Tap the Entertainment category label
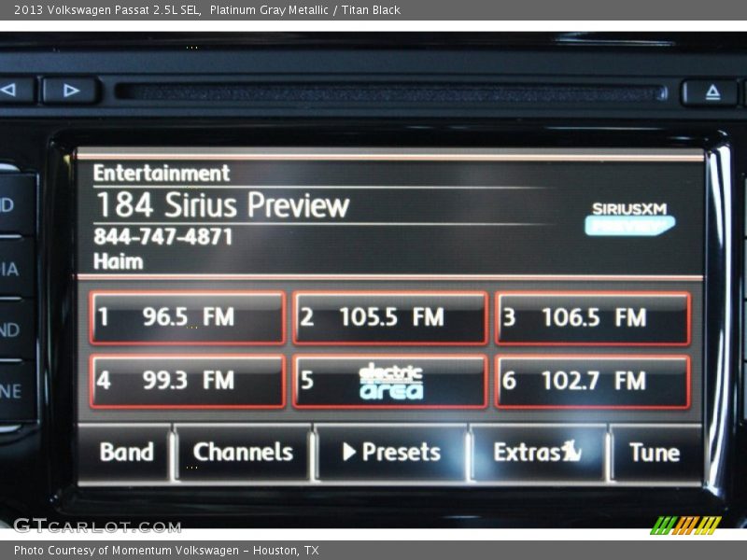The height and width of the screenshot is (560, 747). point(162,173)
